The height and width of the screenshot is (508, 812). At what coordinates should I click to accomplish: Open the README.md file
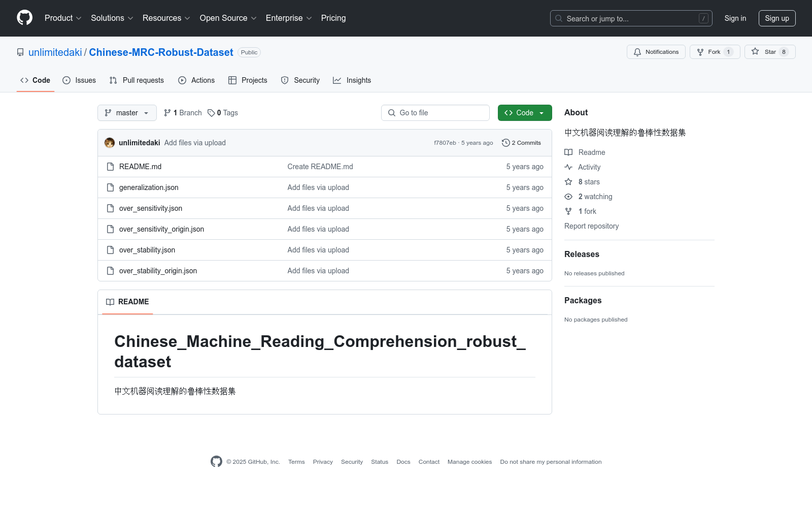[x=140, y=167]
